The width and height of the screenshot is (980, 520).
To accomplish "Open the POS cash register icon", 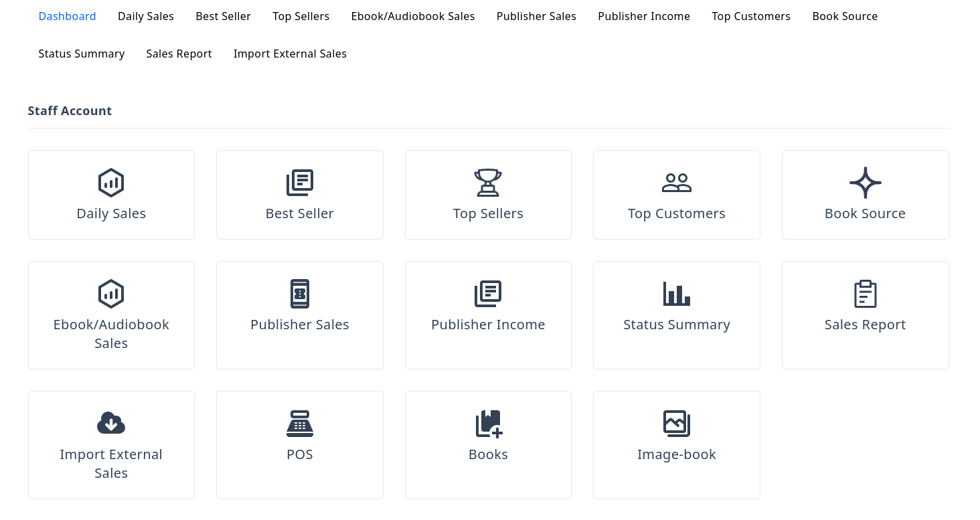I will click(299, 424).
